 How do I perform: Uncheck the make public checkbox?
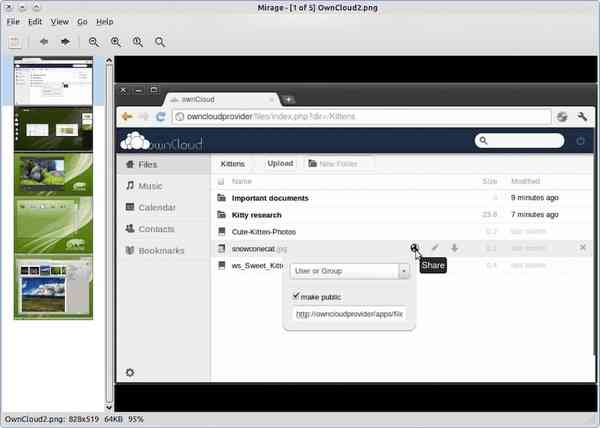(295, 296)
